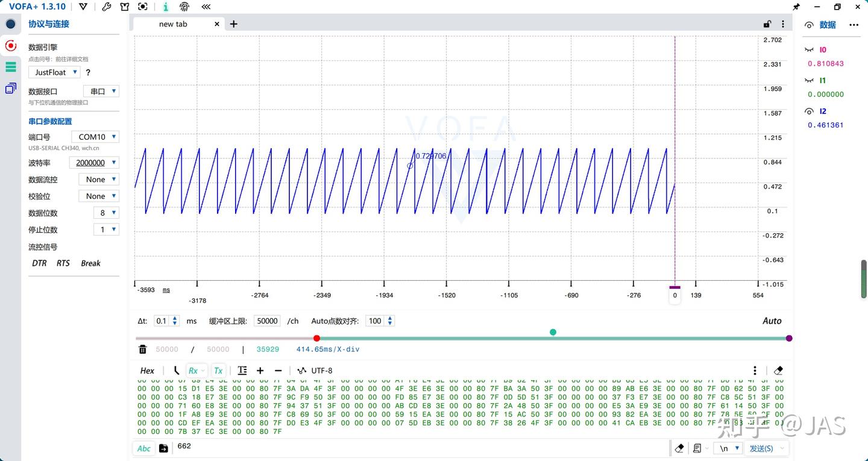Click the wrench settings icon in title bar
This screenshot has width=868, height=461.
click(107, 7)
